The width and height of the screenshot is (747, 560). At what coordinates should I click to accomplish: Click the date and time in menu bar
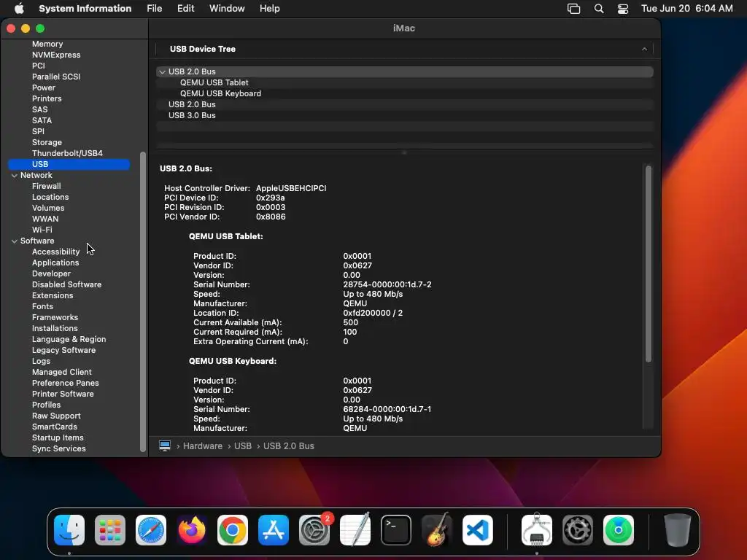[x=686, y=9]
